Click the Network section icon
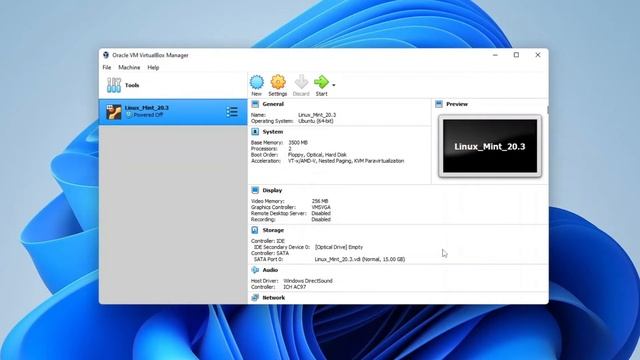Image resolution: width=640 pixels, height=360 pixels. pos(255,298)
